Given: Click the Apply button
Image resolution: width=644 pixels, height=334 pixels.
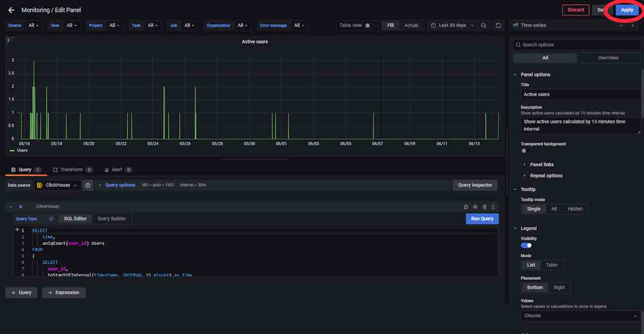Looking at the screenshot, I should (x=627, y=10).
